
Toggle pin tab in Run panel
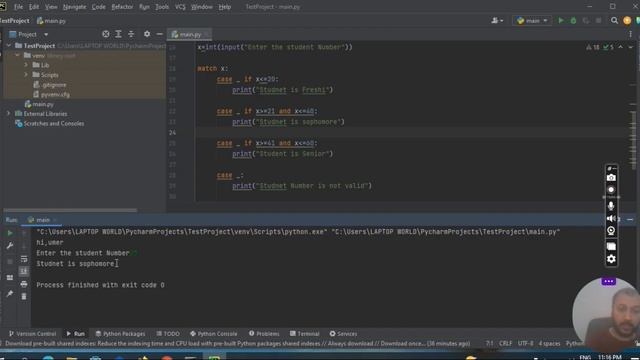pos(10,293)
